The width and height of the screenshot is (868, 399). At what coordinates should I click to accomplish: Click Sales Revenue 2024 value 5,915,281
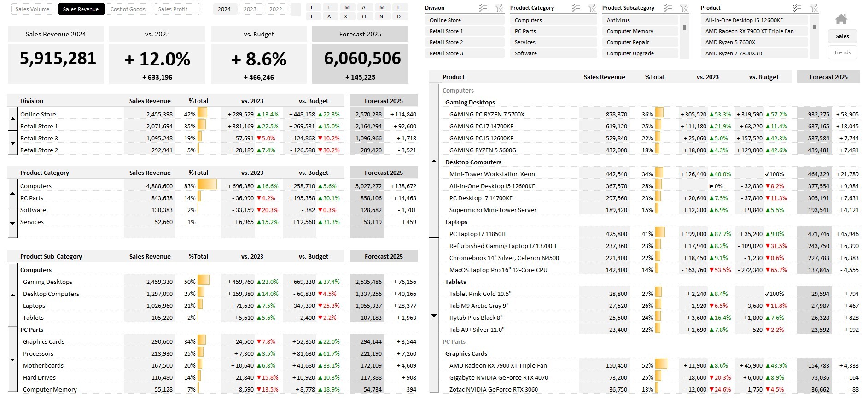coord(58,58)
